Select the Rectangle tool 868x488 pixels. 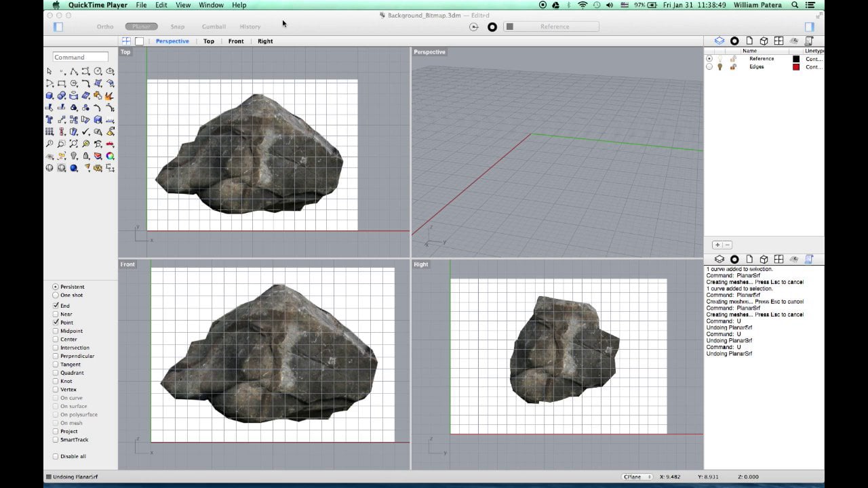point(62,83)
